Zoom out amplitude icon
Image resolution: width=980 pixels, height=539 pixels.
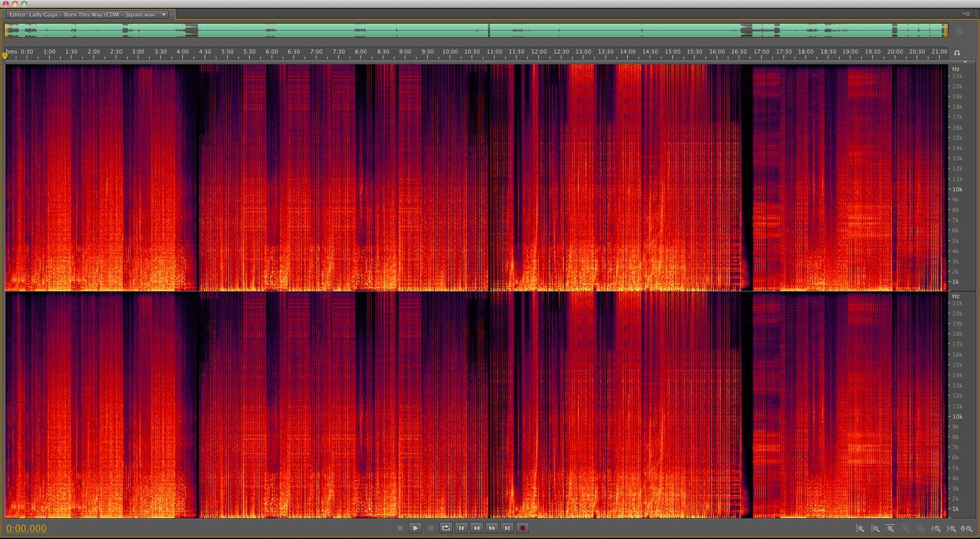pyautogui.click(x=876, y=528)
